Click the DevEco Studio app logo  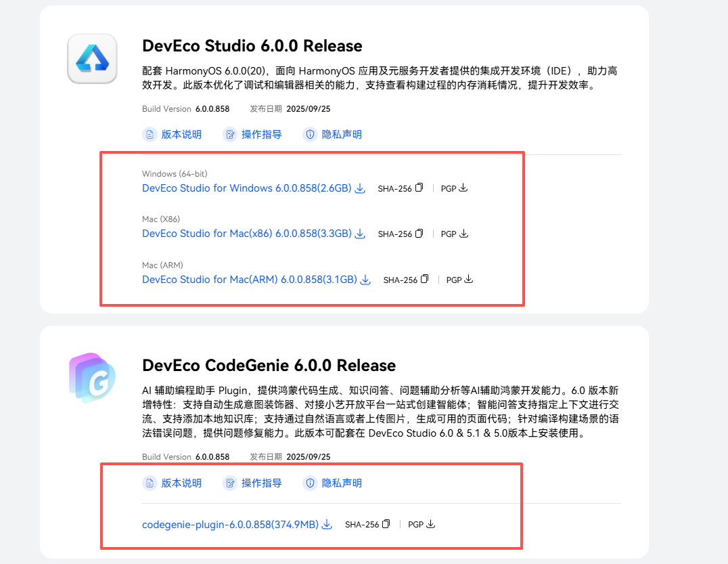92,58
